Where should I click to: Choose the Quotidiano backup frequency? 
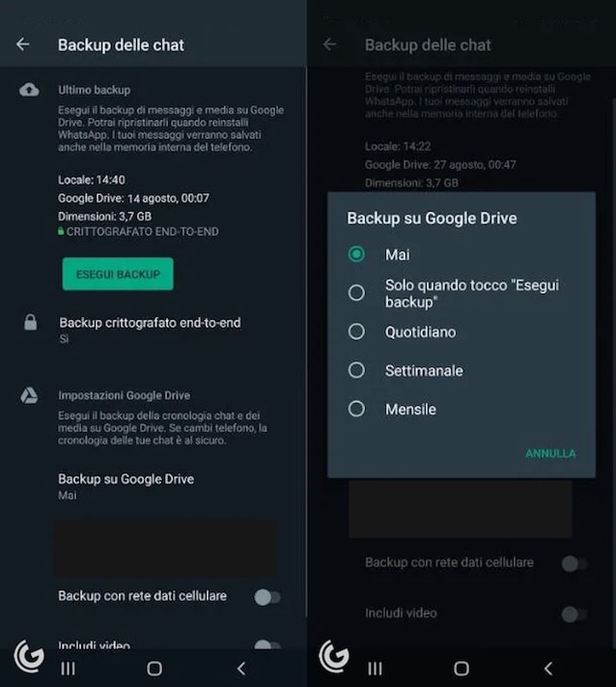356,331
